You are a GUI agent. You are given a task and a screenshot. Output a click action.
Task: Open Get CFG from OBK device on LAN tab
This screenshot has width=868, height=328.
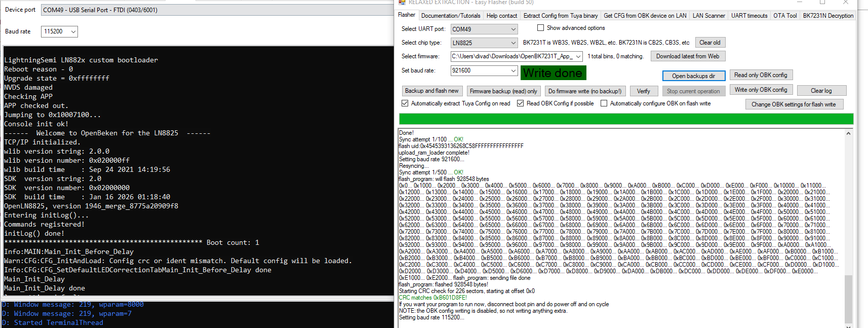tap(645, 16)
